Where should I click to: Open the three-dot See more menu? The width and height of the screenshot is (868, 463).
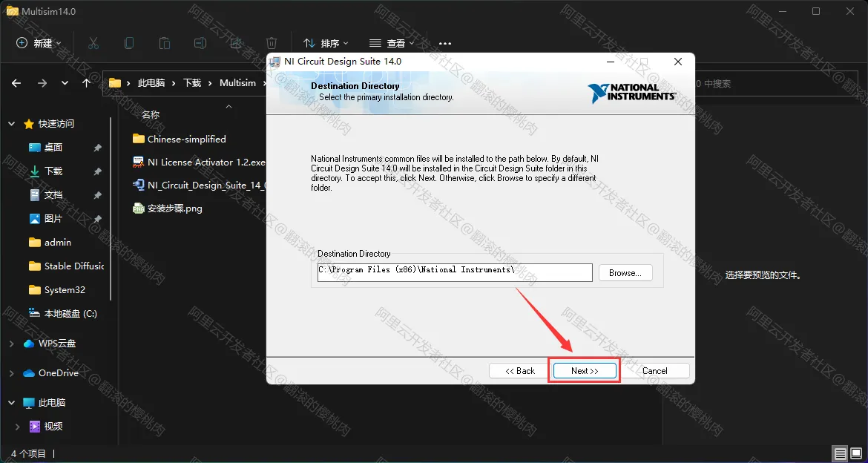tap(444, 43)
